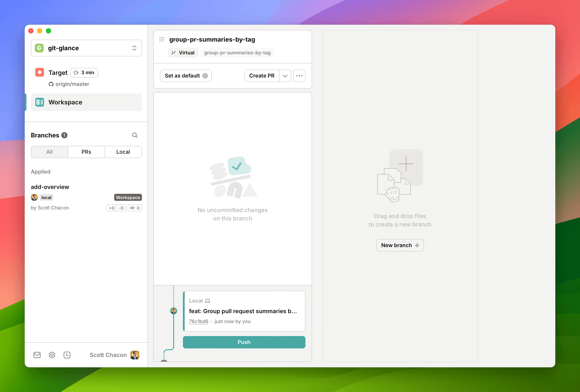Click the commit hash 76c1bd6 link

(198, 321)
